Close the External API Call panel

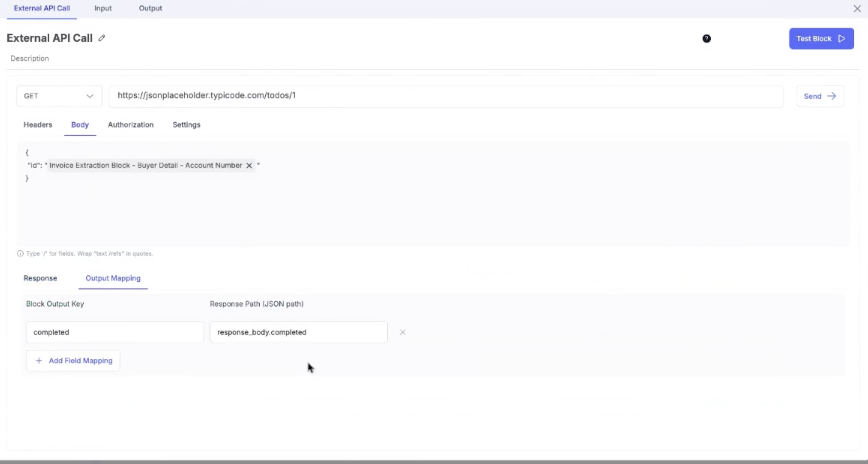tap(857, 9)
